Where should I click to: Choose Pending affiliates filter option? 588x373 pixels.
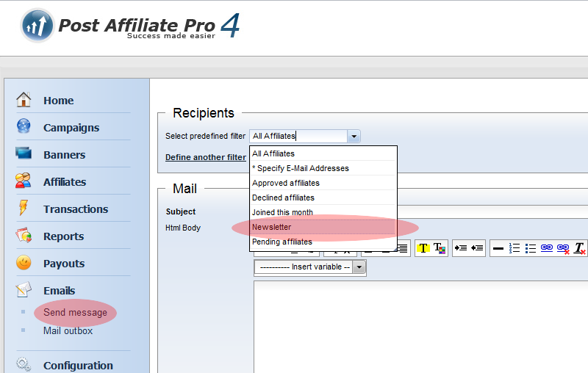coord(323,242)
